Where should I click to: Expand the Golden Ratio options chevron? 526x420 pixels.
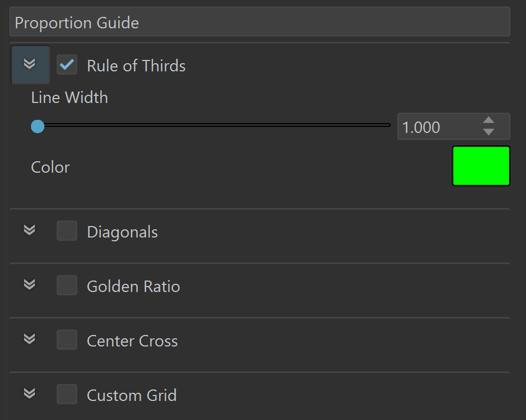29,284
